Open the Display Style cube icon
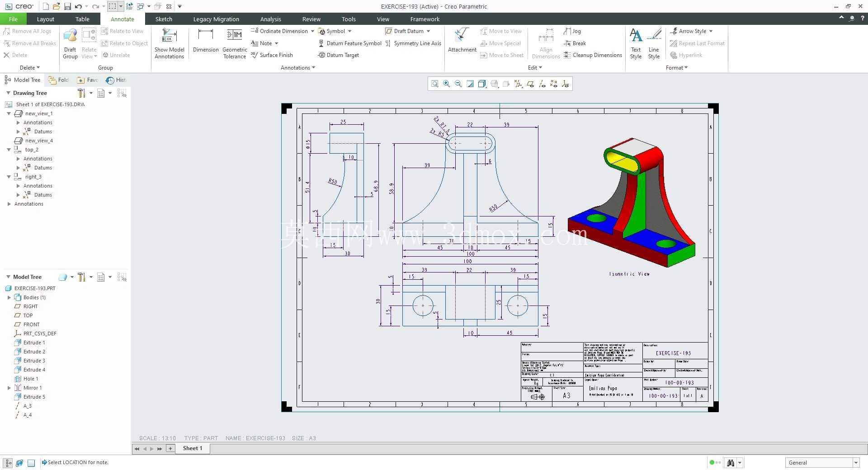Image resolution: width=868 pixels, height=470 pixels. click(482, 84)
